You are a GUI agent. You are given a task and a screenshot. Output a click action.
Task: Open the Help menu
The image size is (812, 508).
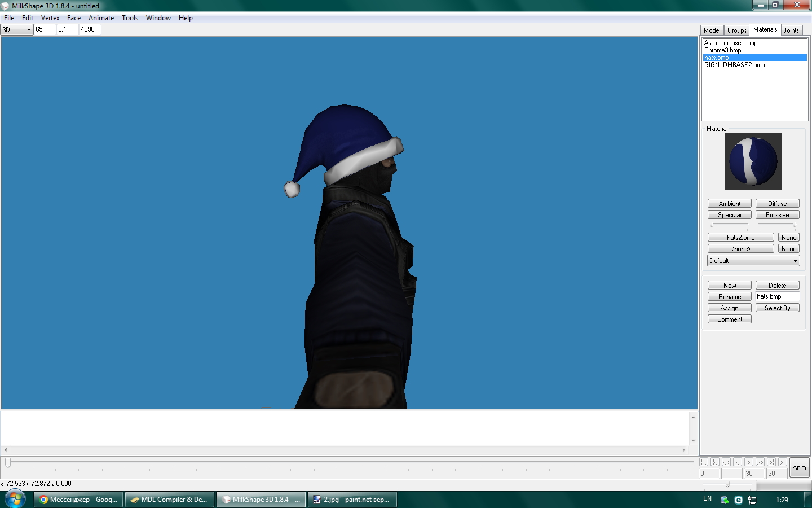click(186, 18)
